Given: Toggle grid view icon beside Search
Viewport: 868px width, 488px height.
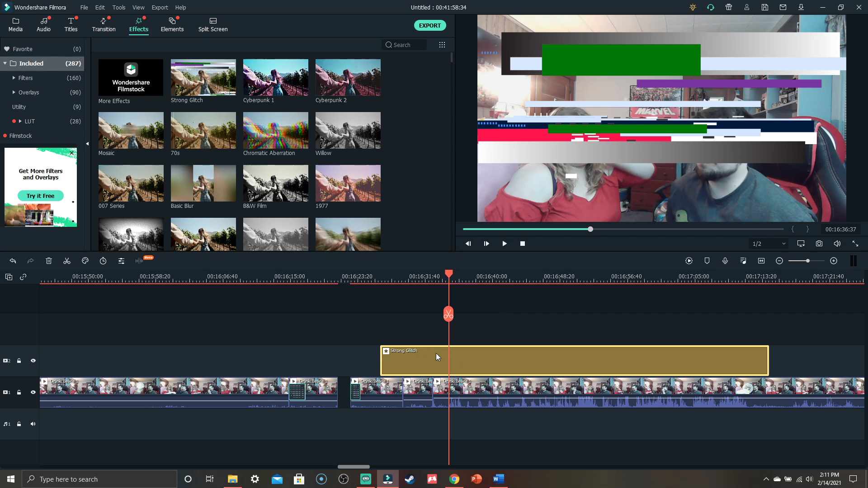Looking at the screenshot, I should click(442, 45).
